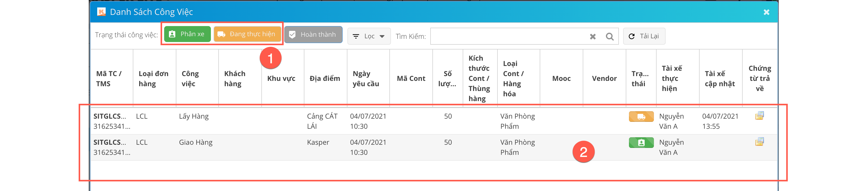Image resolution: width=868 pixels, height=191 pixels.
Task: Close the Danh Sách Công Việc dialog
Action: (766, 12)
